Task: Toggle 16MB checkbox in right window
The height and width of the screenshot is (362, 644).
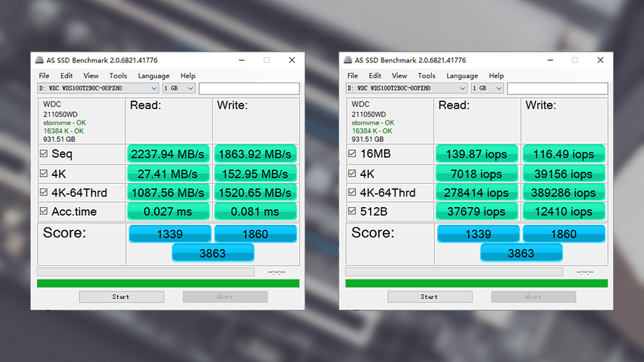Action: 352,153
